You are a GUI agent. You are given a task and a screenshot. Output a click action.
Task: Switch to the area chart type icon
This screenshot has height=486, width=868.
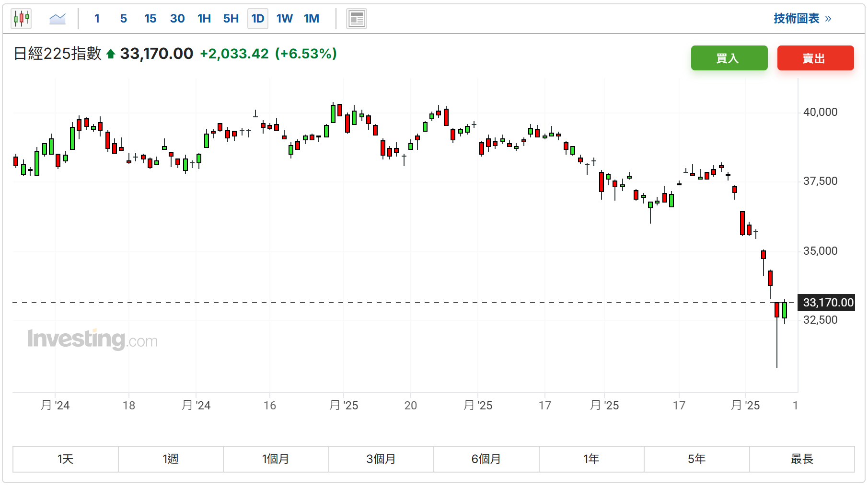pos(58,19)
